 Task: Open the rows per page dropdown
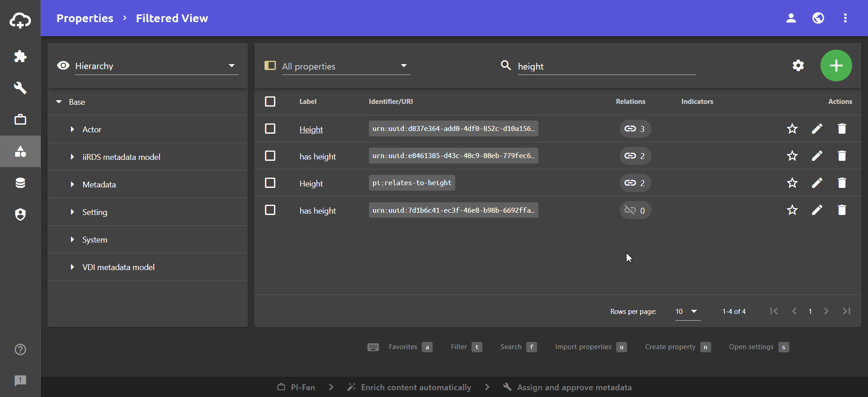click(x=688, y=311)
